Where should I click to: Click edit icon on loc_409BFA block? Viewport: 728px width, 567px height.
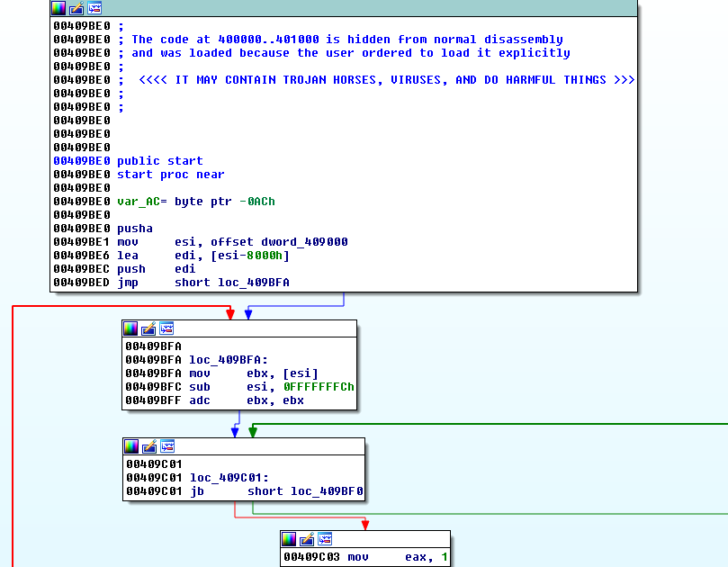click(148, 328)
